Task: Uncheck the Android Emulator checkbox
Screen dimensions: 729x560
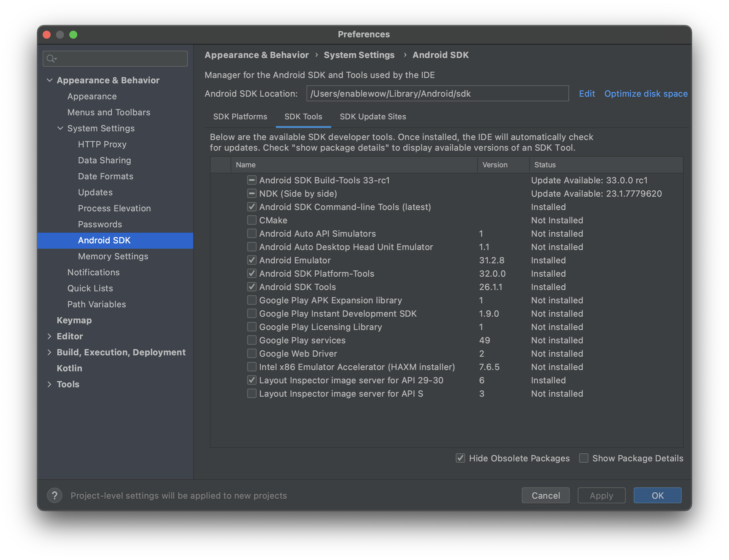Action: 252,260
